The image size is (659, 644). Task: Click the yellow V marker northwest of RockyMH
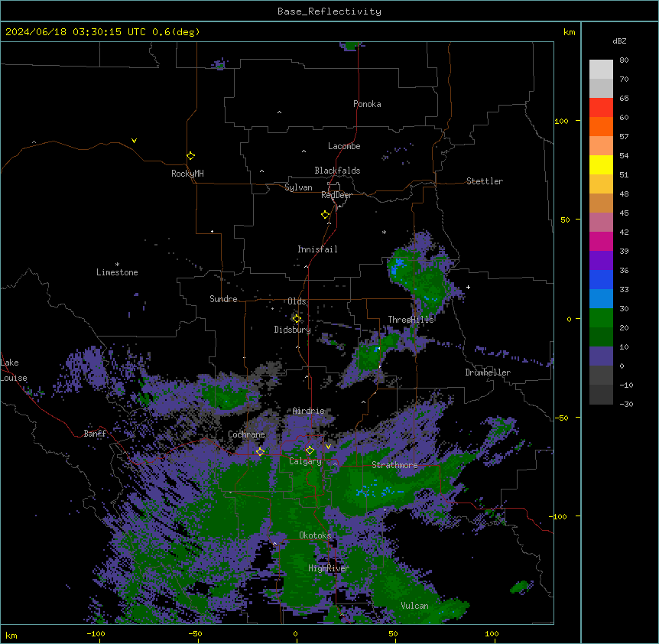click(134, 141)
